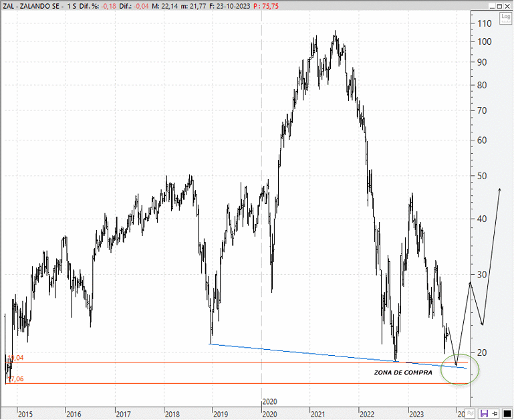Click the 'ZAL - ZALANDO SE' title text
Viewport: 514px width, 420px height.
(x=31, y=6)
